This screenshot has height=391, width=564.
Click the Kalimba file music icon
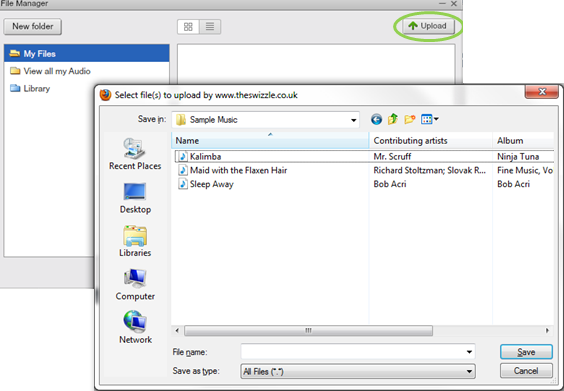pos(183,156)
